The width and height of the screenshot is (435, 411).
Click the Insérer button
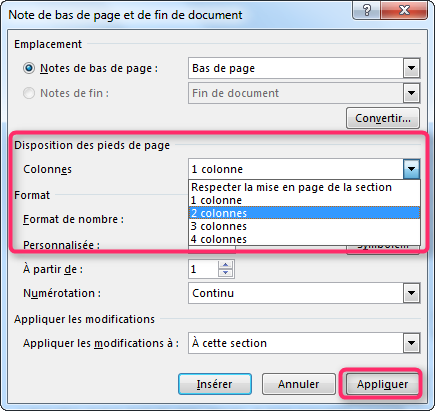click(215, 384)
